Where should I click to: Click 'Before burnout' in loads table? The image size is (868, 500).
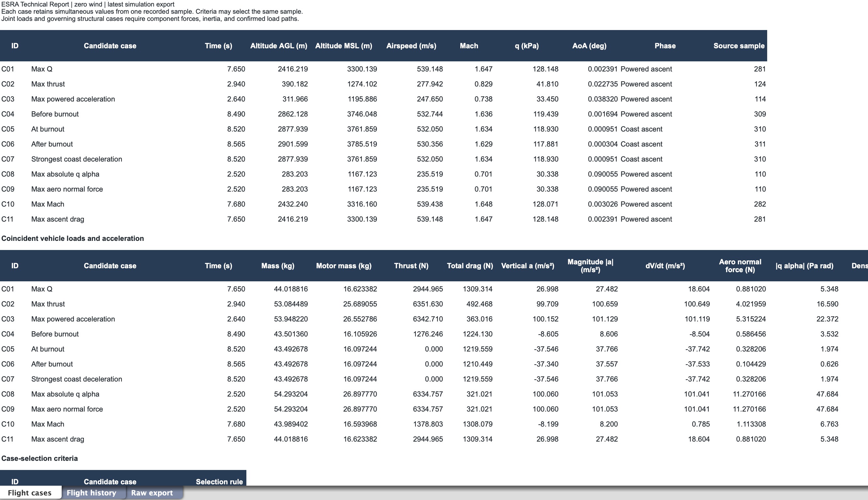(55, 334)
